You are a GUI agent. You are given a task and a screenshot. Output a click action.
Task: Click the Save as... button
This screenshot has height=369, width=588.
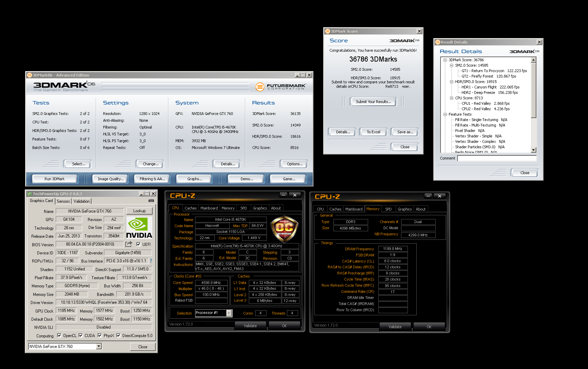click(405, 132)
